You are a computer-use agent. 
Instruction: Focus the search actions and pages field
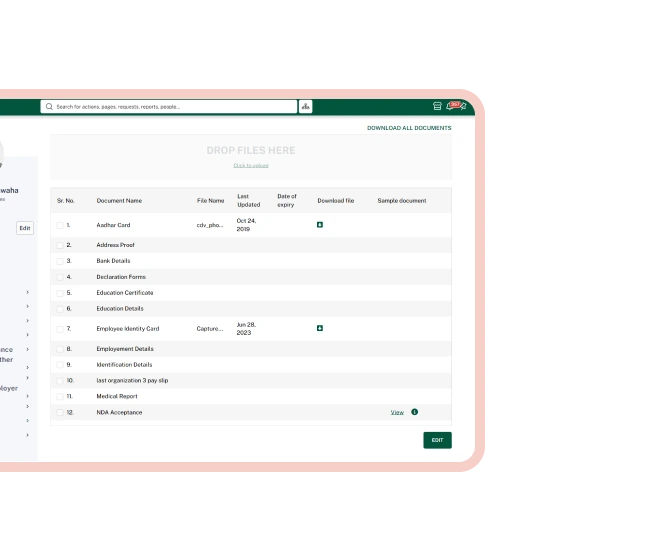170,106
